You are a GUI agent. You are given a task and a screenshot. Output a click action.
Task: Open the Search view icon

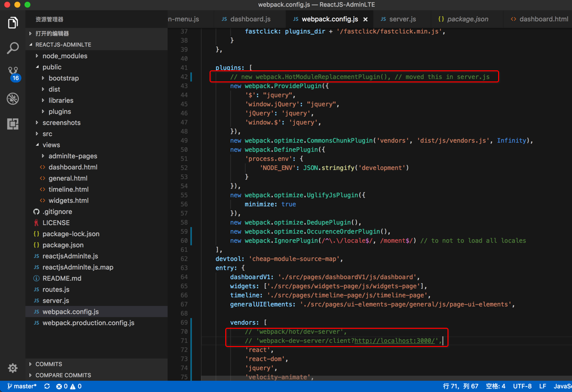coord(13,48)
